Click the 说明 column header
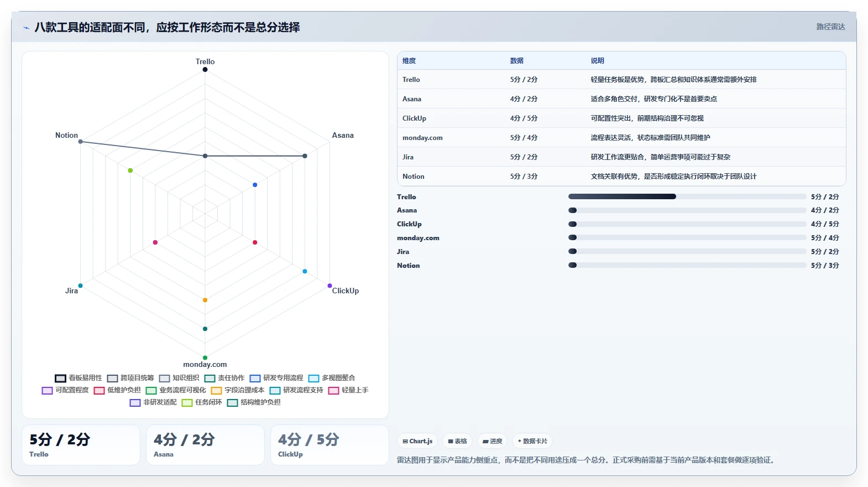This screenshot has width=868, height=487. (598, 61)
